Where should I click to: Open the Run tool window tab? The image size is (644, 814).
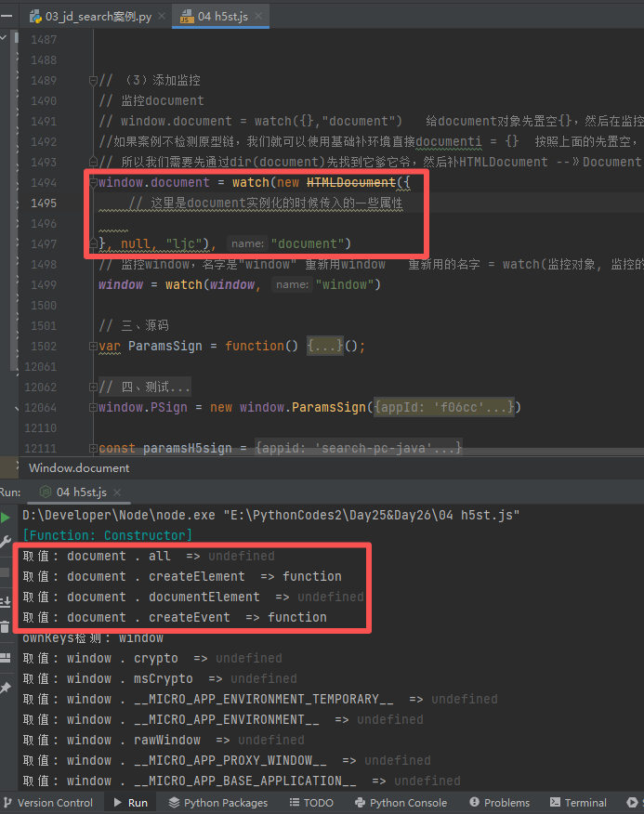coord(131,803)
